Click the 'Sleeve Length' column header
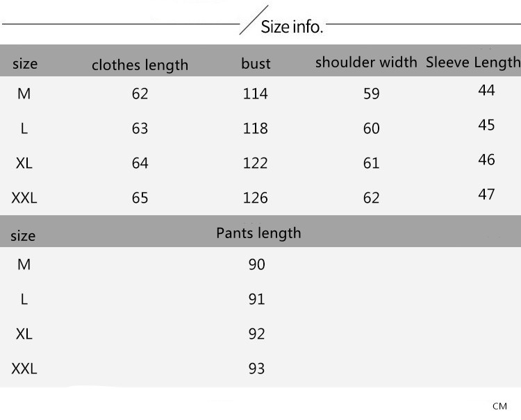 [472, 62]
